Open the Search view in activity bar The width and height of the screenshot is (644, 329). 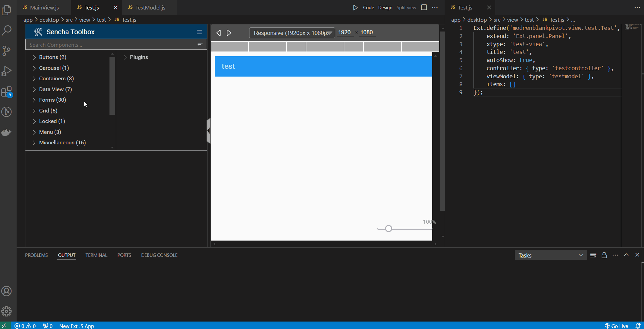(x=6, y=30)
